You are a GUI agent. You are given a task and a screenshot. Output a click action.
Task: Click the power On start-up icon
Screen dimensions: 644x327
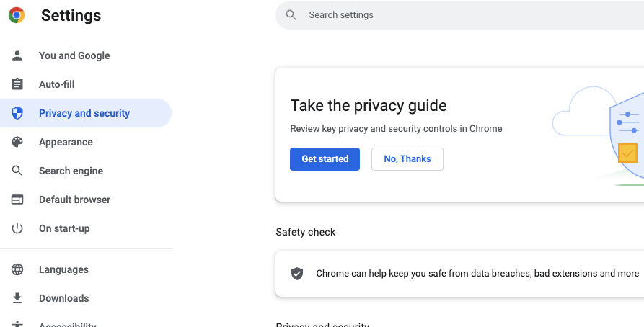[17, 228]
